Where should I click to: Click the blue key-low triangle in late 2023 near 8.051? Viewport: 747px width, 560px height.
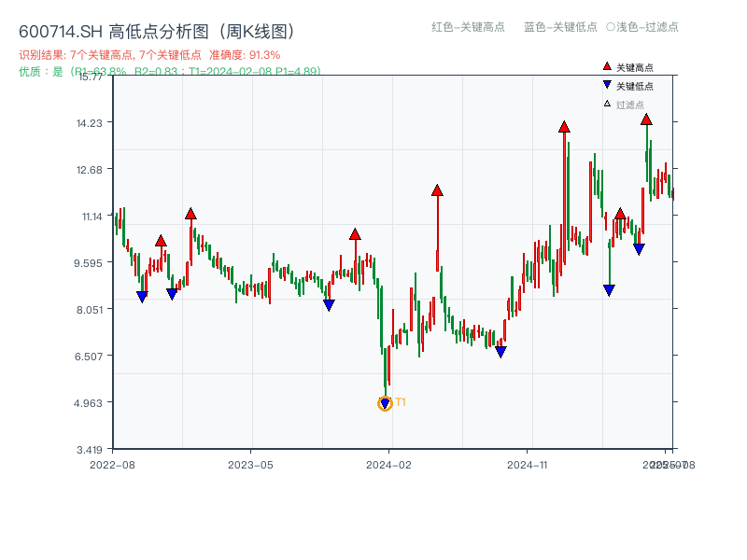click(329, 305)
